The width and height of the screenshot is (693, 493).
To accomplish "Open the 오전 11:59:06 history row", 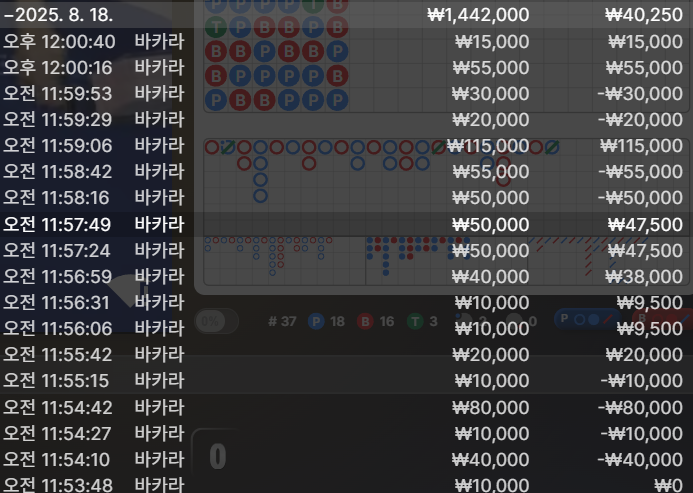I will coord(346,146).
